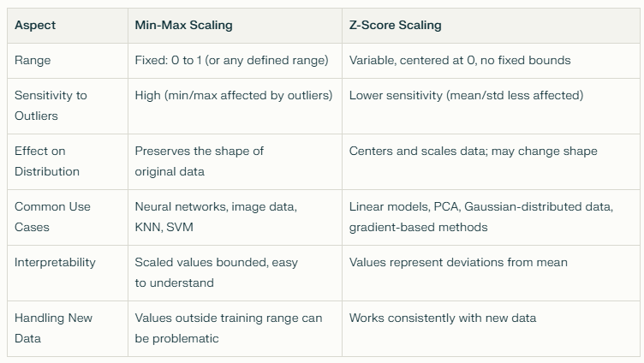Image resolution: width=644 pixels, height=363 pixels.
Task: Click 'Lower sensitivity (mean/std less affected)' text
Action: [x=466, y=95]
